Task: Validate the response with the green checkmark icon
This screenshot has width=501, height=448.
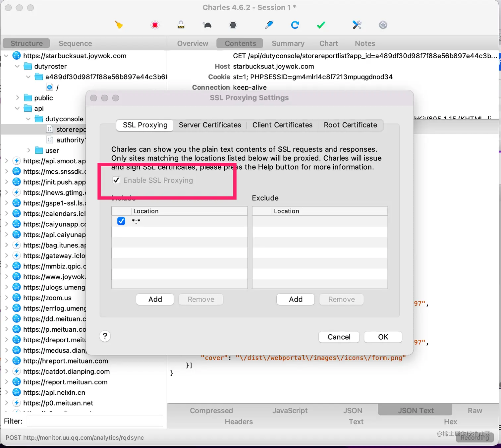Action: 321,25
